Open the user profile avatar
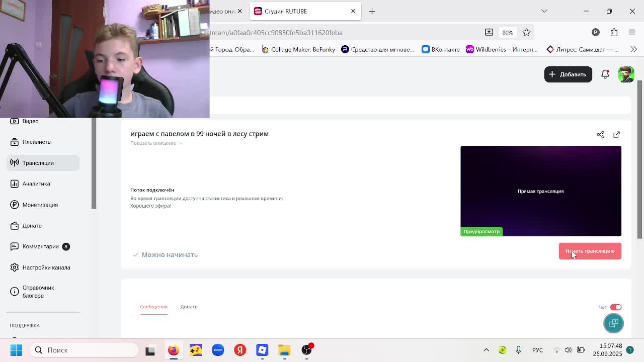Screen dimensions: 644x362 point(626,74)
